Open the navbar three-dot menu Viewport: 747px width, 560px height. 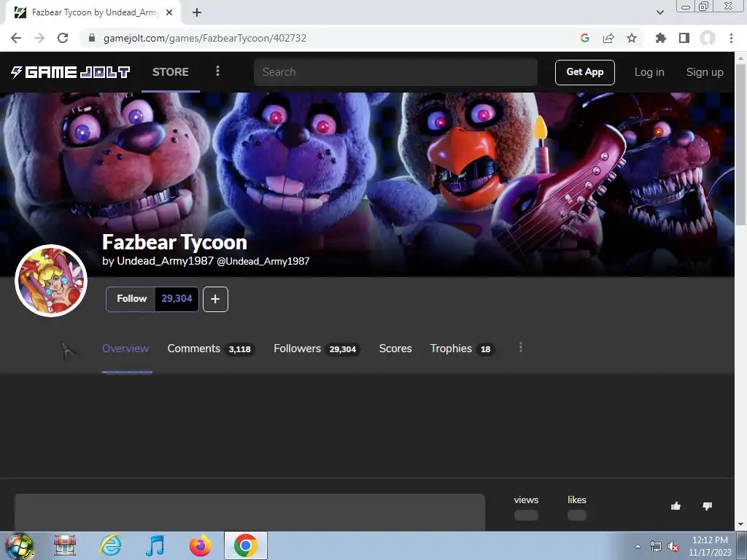click(x=217, y=71)
